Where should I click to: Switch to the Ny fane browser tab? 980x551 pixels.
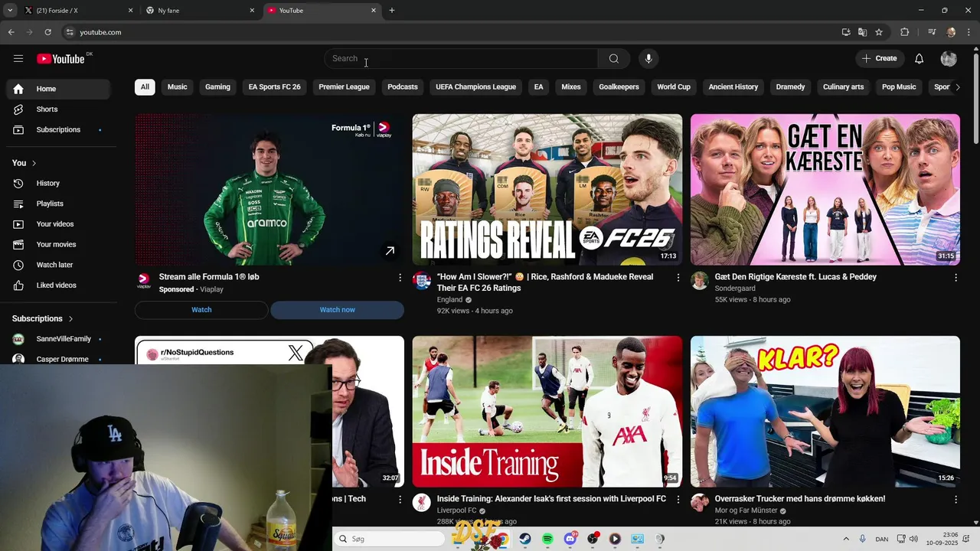point(201,11)
